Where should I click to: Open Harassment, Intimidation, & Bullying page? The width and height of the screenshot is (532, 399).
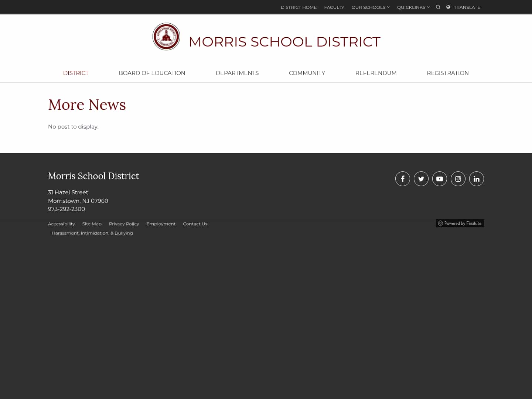click(92, 233)
